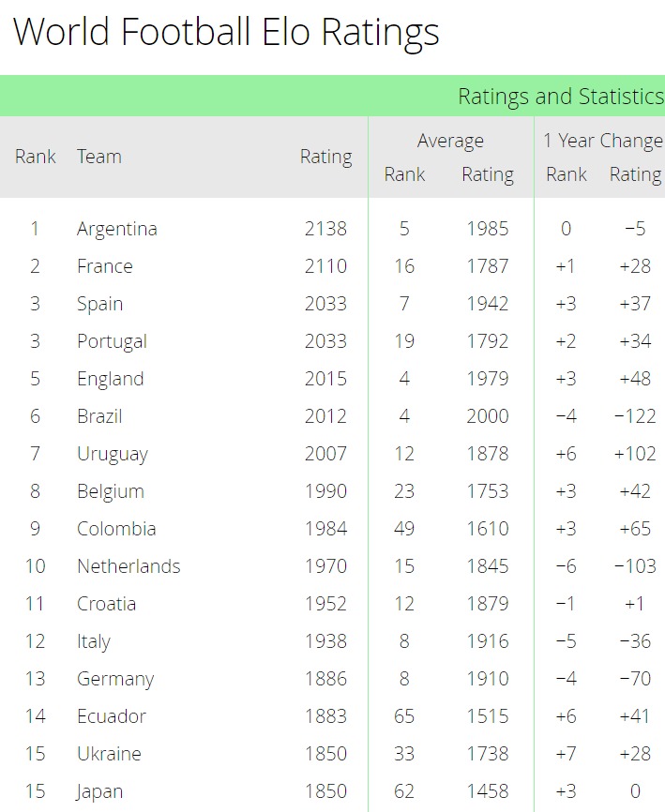Click the Team column header
This screenshot has height=812, width=665.
pyautogui.click(x=98, y=157)
